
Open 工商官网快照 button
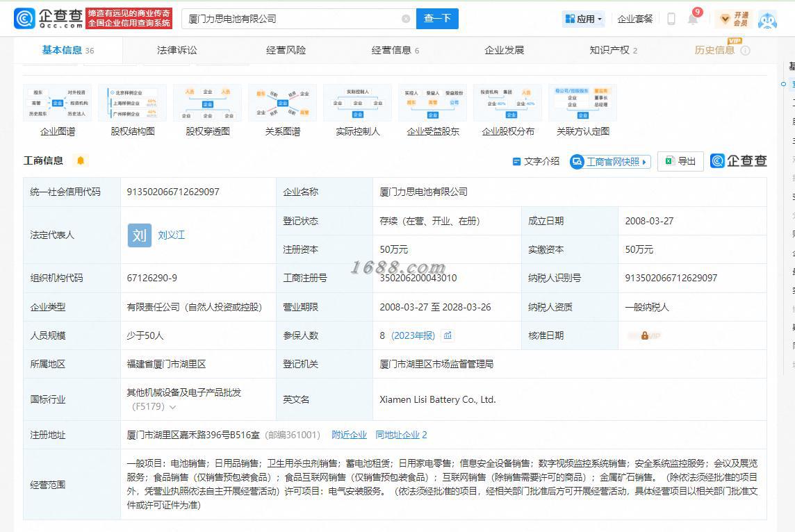pyautogui.click(x=610, y=162)
